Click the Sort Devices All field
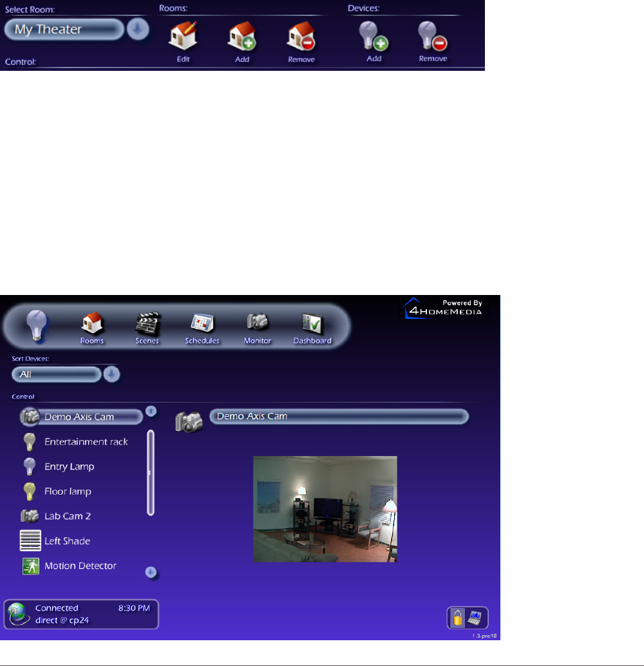The width and height of the screenshot is (644, 666). point(57,374)
